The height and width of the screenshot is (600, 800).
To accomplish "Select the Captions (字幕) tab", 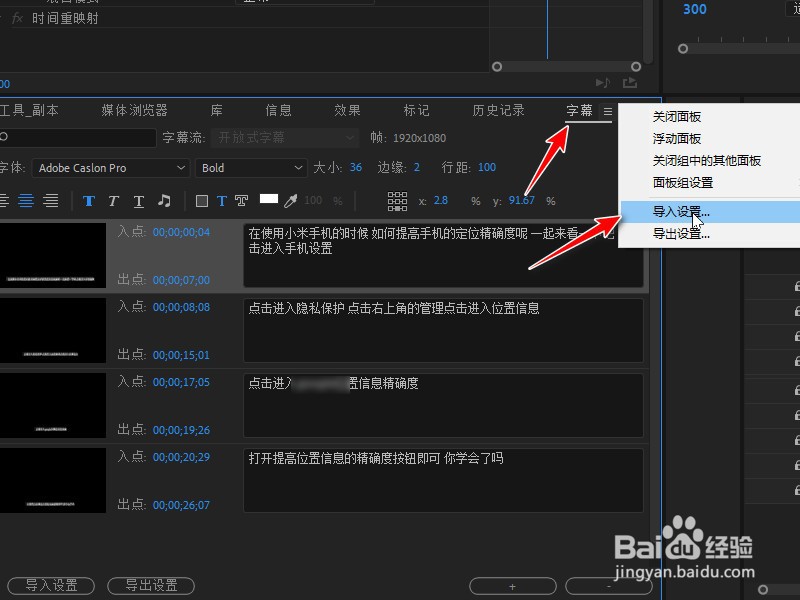I will click(579, 110).
